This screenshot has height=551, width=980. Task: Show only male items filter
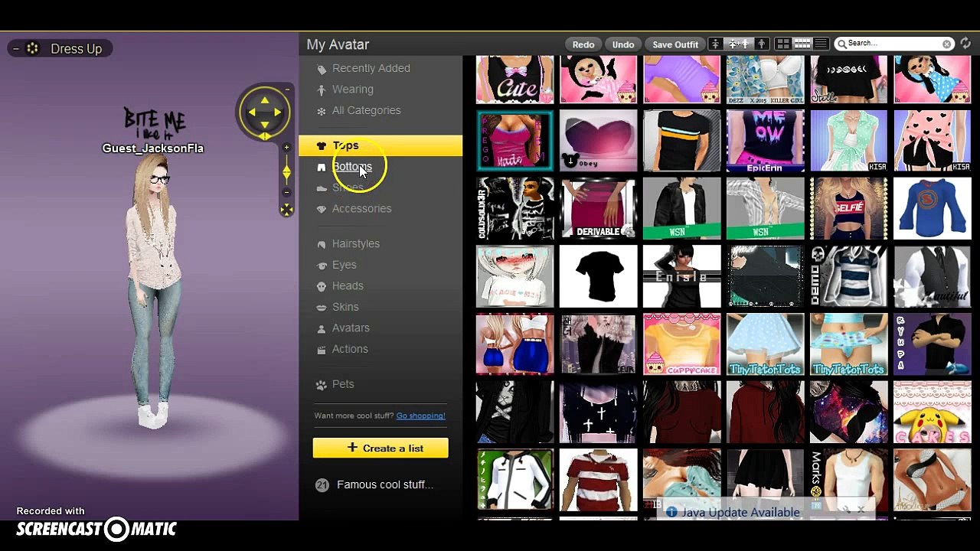[x=762, y=44]
